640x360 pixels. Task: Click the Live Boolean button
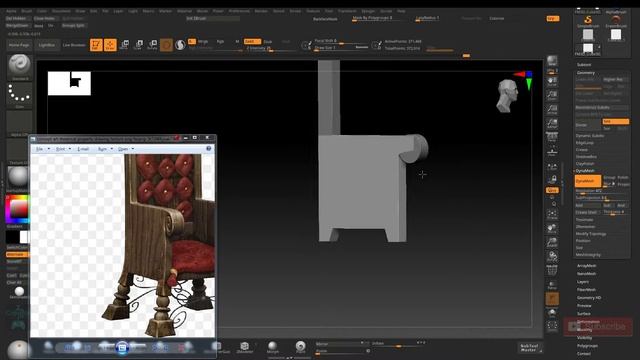coord(74,45)
